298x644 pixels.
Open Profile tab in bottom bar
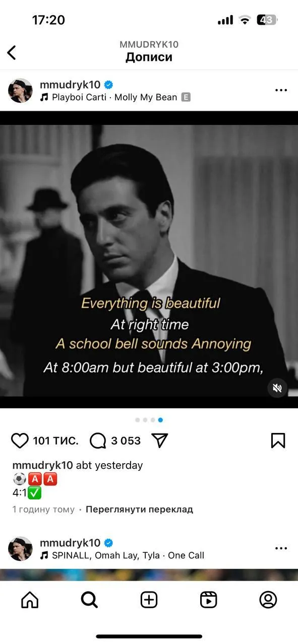[268, 600]
